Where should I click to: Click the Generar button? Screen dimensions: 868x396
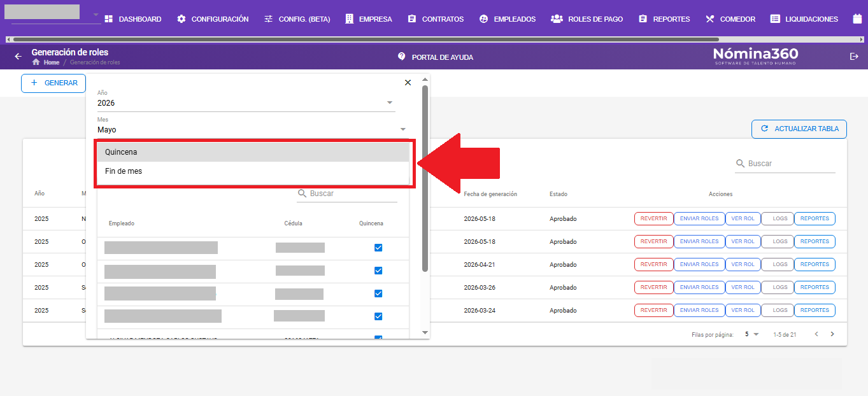pyautogui.click(x=53, y=83)
